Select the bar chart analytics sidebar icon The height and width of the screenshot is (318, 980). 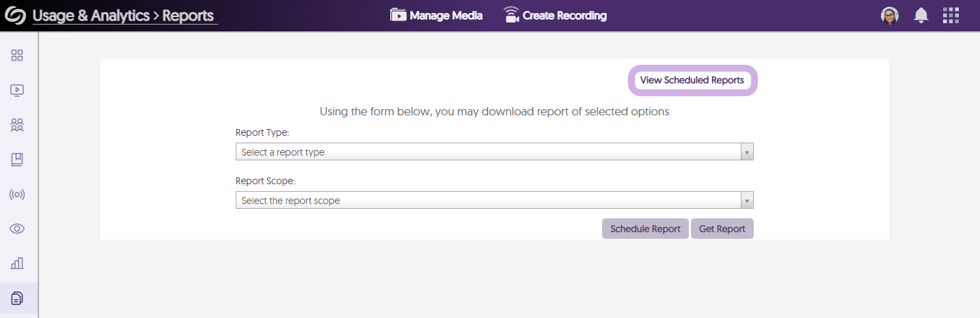coord(17,263)
